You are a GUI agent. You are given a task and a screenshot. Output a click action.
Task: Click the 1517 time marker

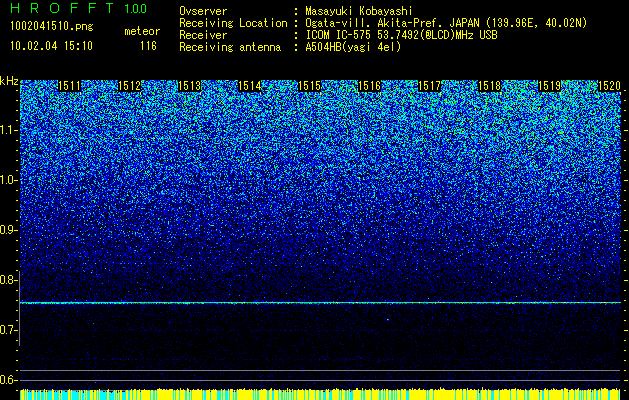point(429,86)
